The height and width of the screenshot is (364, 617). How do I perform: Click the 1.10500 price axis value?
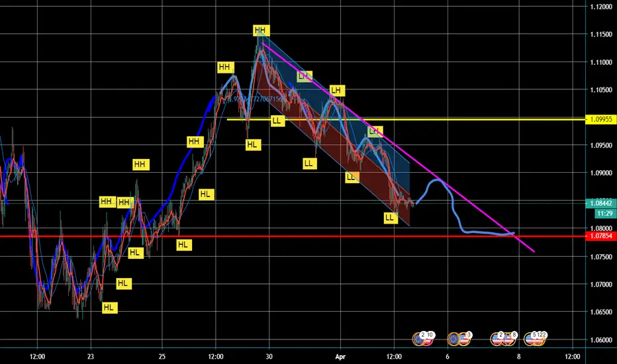point(601,90)
